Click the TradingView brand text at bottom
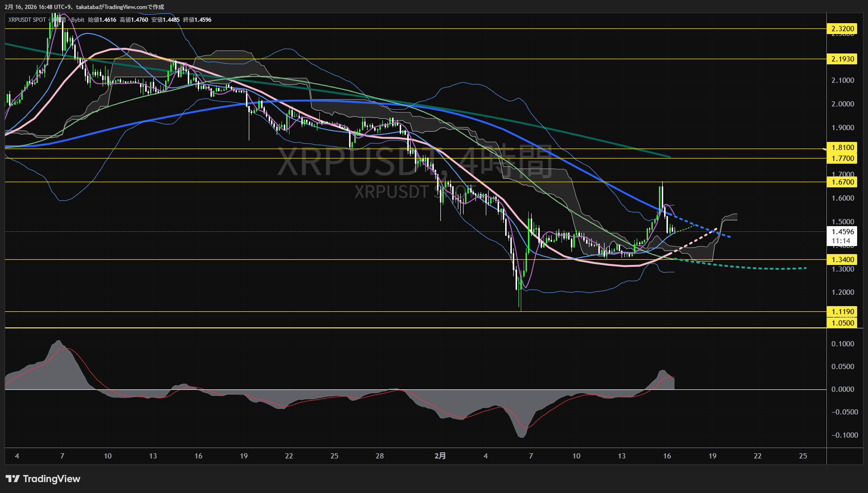 (52, 479)
